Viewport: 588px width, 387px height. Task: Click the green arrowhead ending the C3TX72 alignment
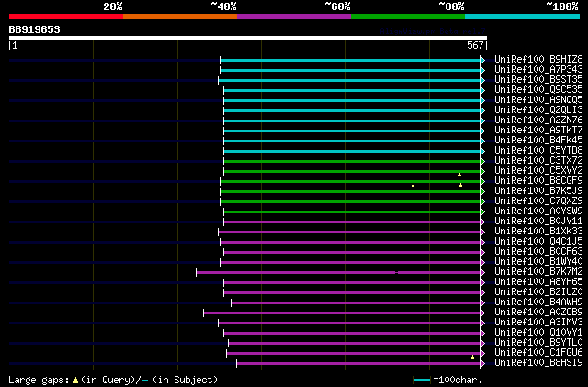482,162
